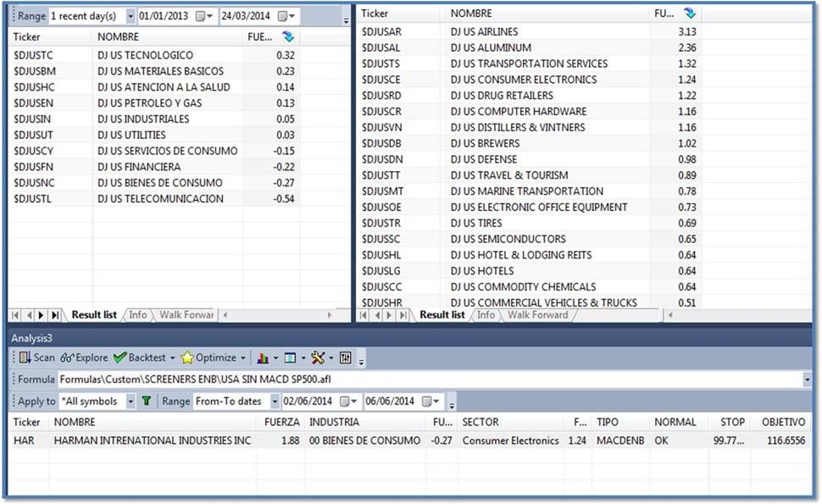Click the Parameters sliders icon
822x504 pixels.
tap(346, 358)
